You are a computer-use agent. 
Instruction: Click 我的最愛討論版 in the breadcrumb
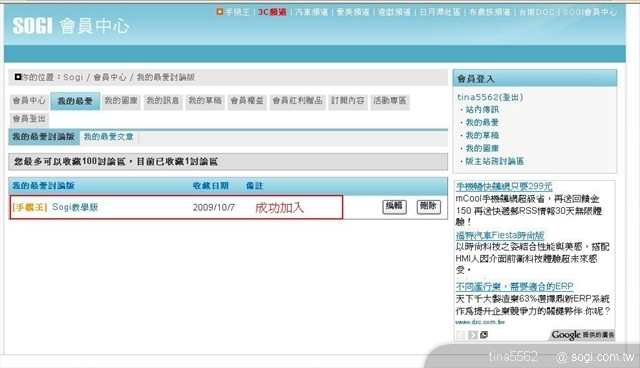165,77
